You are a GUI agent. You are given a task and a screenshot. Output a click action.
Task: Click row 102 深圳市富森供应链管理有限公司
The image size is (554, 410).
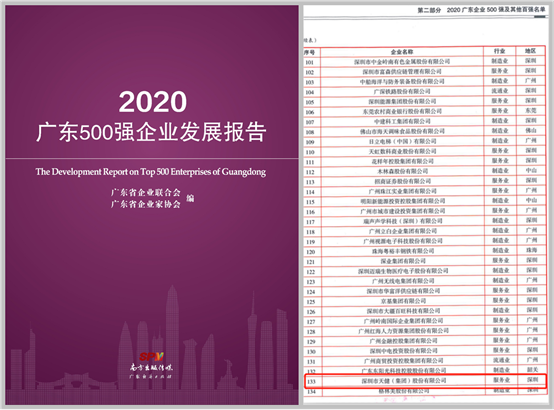pyautogui.click(x=402, y=71)
